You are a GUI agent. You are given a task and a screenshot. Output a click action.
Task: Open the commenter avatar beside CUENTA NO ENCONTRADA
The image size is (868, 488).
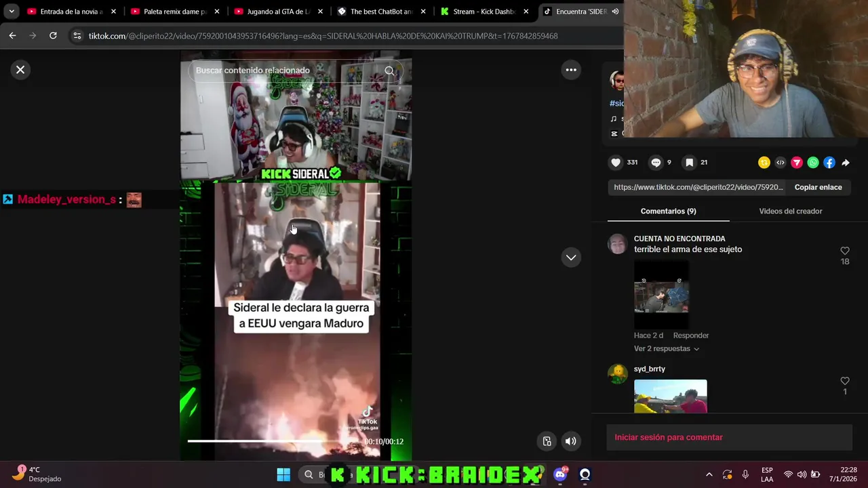pos(617,244)
